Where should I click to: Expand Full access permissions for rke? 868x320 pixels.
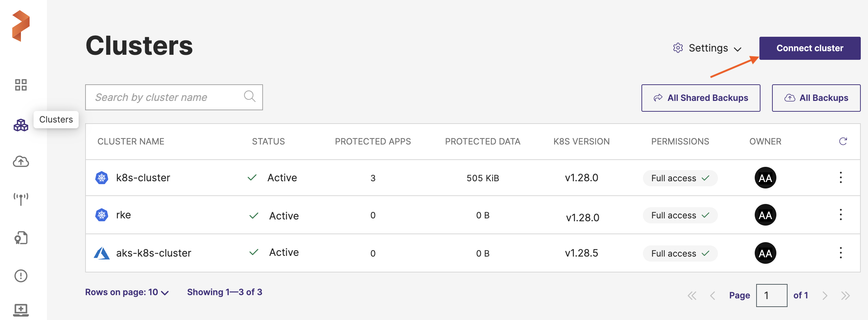pos(680,215)
